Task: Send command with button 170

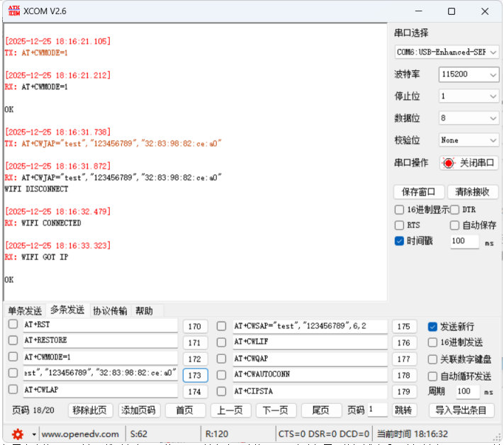Action: click(195, 327)
